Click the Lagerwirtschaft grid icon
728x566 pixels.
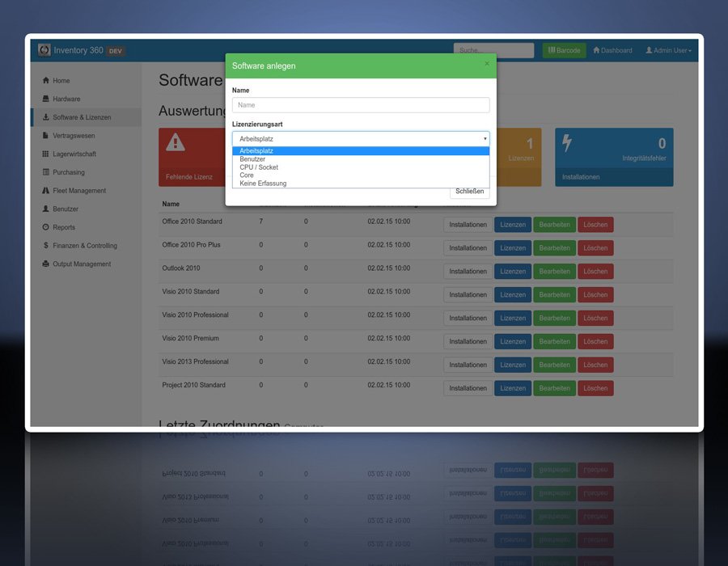(x=45, y=154)
